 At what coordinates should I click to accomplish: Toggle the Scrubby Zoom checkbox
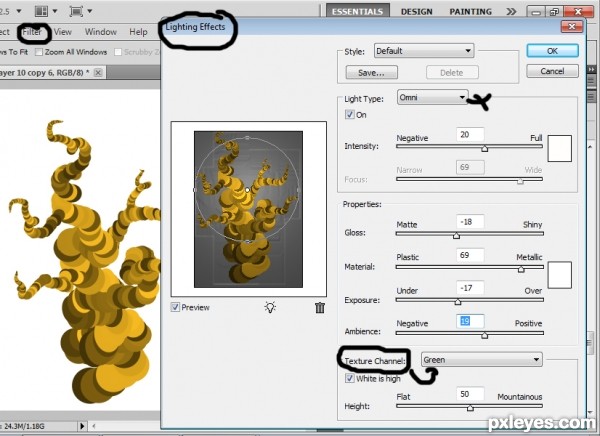118,52
